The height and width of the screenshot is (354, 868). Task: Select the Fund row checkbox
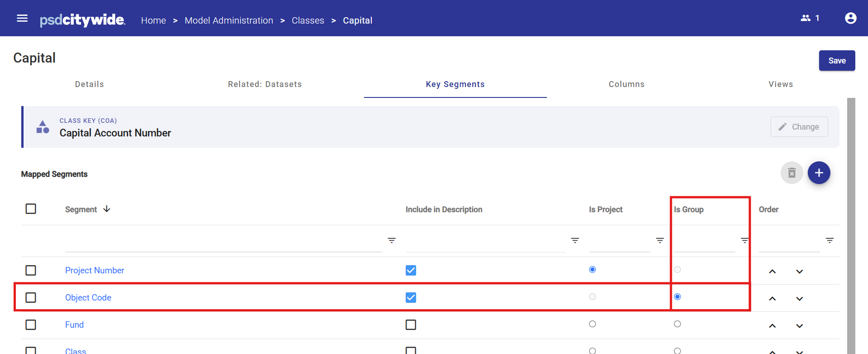coord(31,325)
